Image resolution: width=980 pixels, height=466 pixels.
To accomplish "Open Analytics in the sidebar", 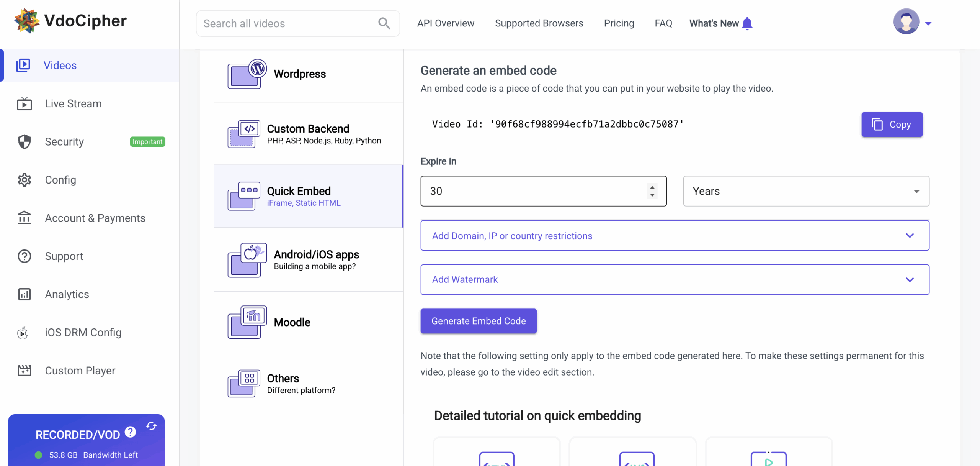I will coord(90,294).
